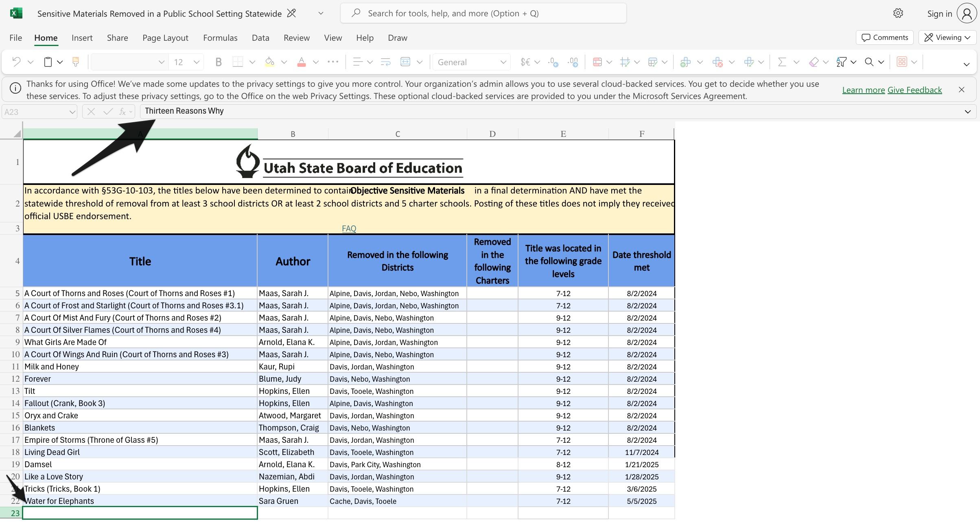Open the Page Layout tab
Screen dimensions: 980x523
165,37
